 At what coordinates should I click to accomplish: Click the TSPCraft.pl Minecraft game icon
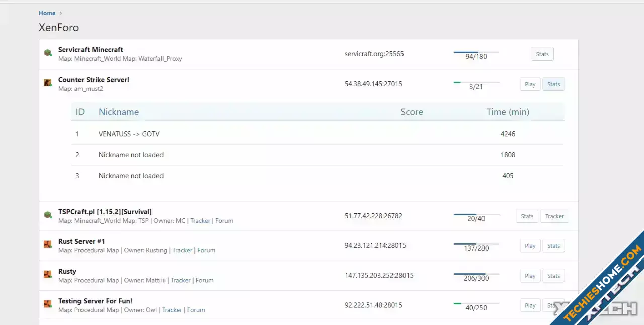(x=48, y=215)
